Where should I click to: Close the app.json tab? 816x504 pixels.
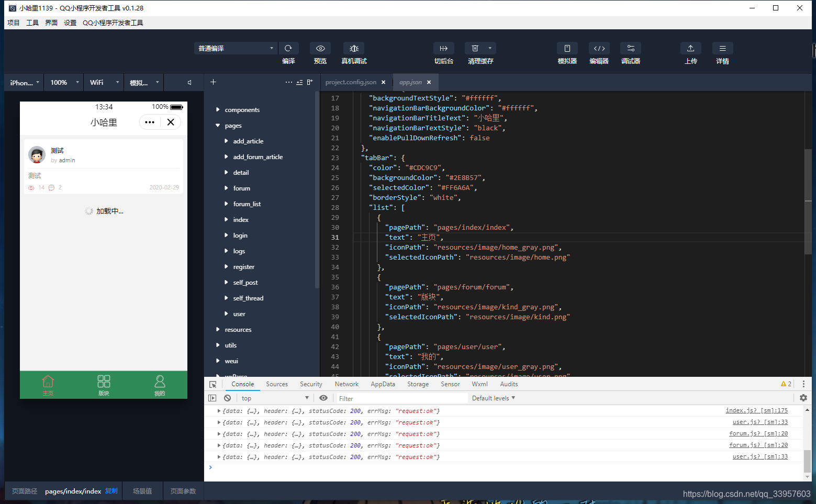(x=429, y=82)
